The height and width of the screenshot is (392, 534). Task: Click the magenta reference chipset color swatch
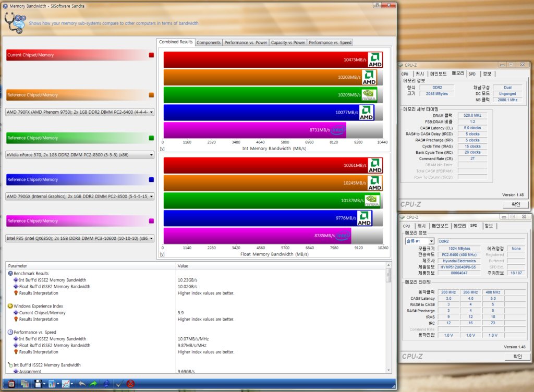coord(151,221)
